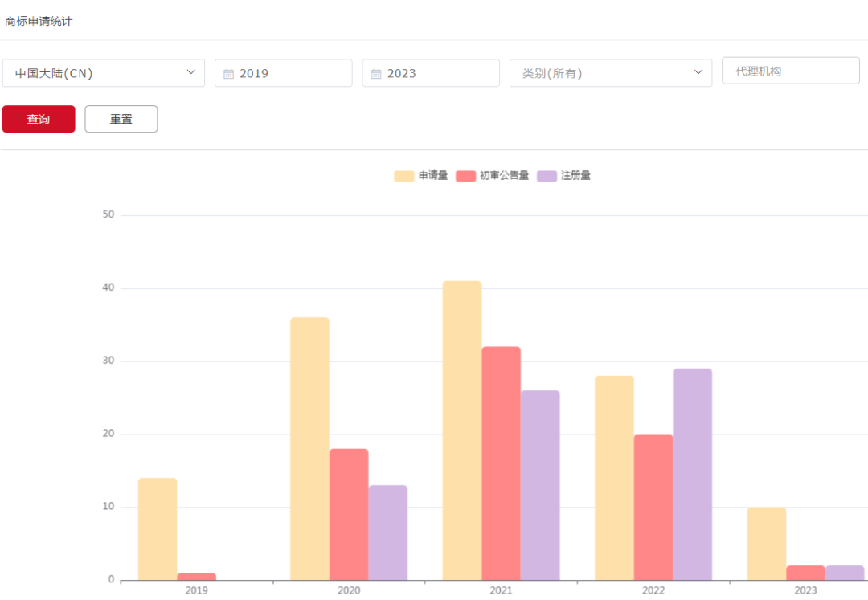Image resolution: width=868 pixels, height=600 pixels.
Task: Click the calendar icon in 2023 date field
Action: coord(376,74)
